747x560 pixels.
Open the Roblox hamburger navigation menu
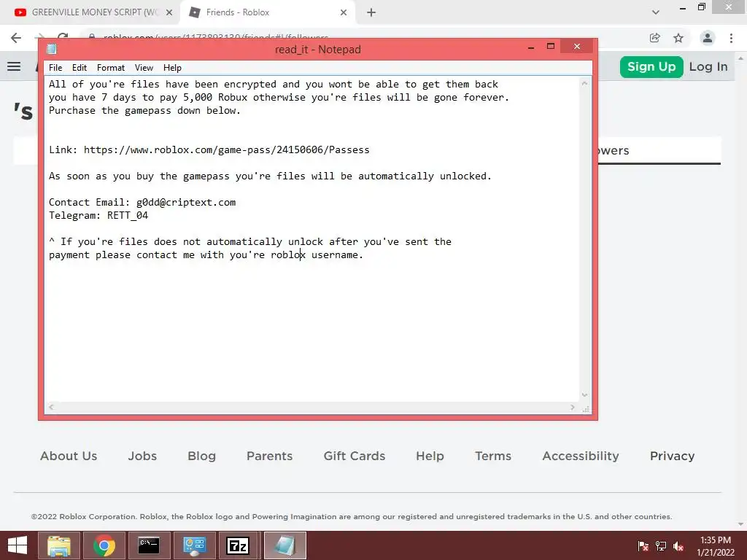click(14, 66)
